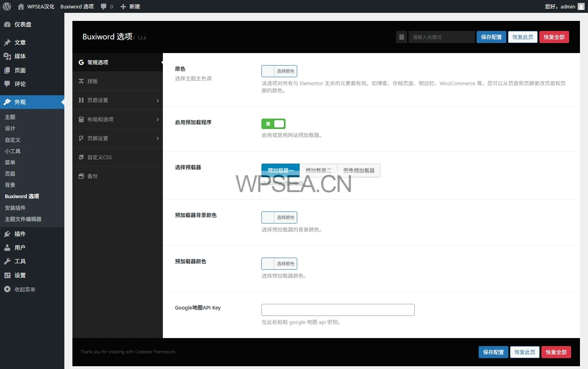Collapse the menu with 收起菜单 icon
Viewport: 588px width, 369px height.
pyautogui.click(x=7, y=289)
